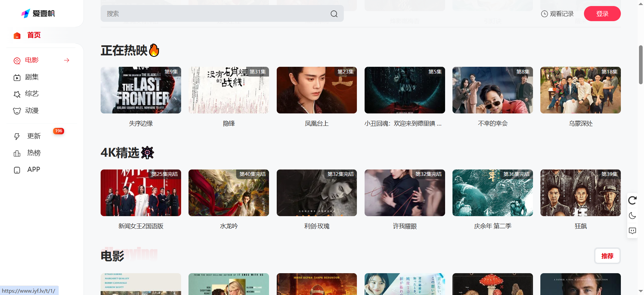Image resolution: width=644 pixels, height=295 pixels.
Task: Toggle dark mode moon icon
Action: 632,215
